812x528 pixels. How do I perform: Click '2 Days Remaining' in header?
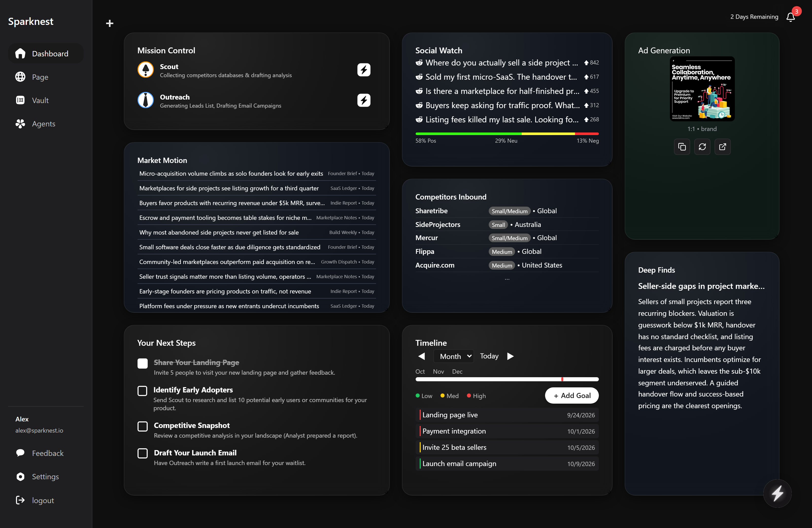tap(754, 17)
